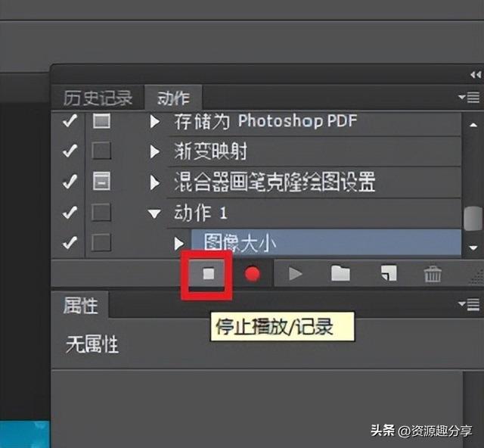This screenshot has width=484, height=448.
Task: Toggle dialog box for 图像大小
Action: (x=101, y=242)
